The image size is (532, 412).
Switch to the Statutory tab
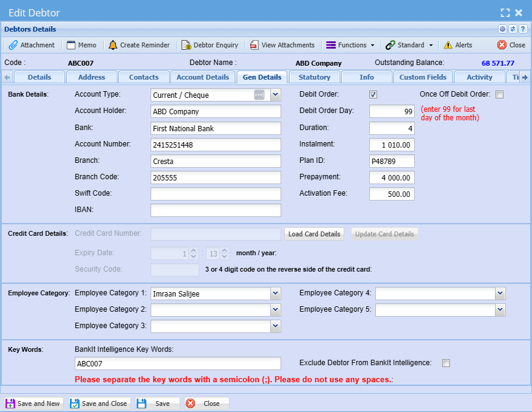(314, 77)
